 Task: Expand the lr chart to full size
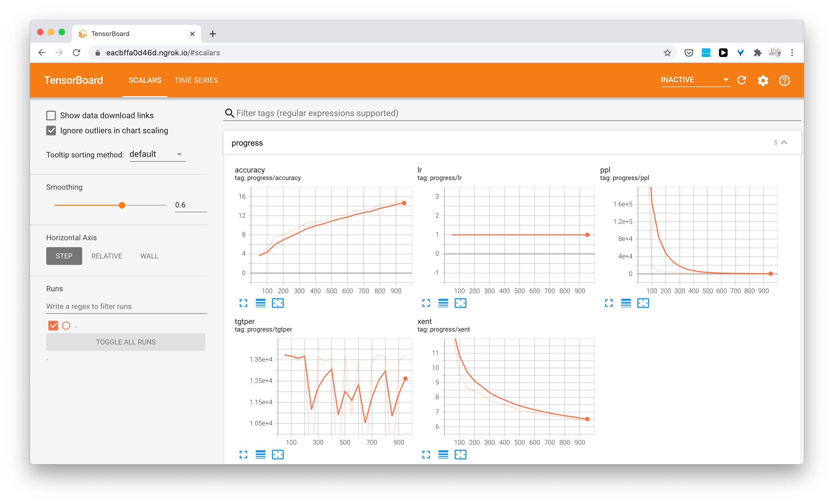426,303
